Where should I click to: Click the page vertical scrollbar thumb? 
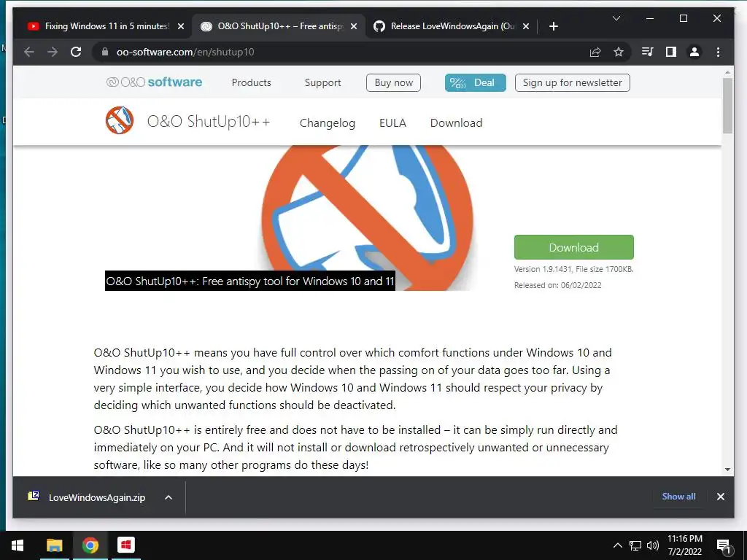click(x=727, y=106)
